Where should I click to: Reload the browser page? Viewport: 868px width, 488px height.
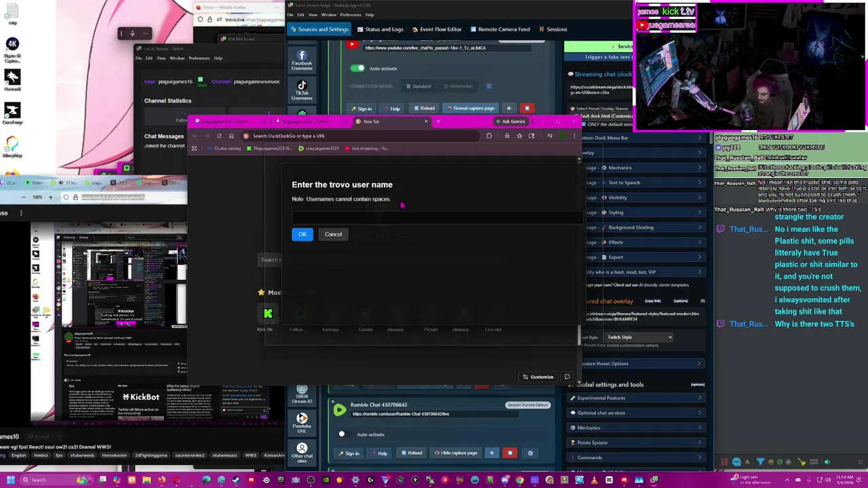coord(219,136)
